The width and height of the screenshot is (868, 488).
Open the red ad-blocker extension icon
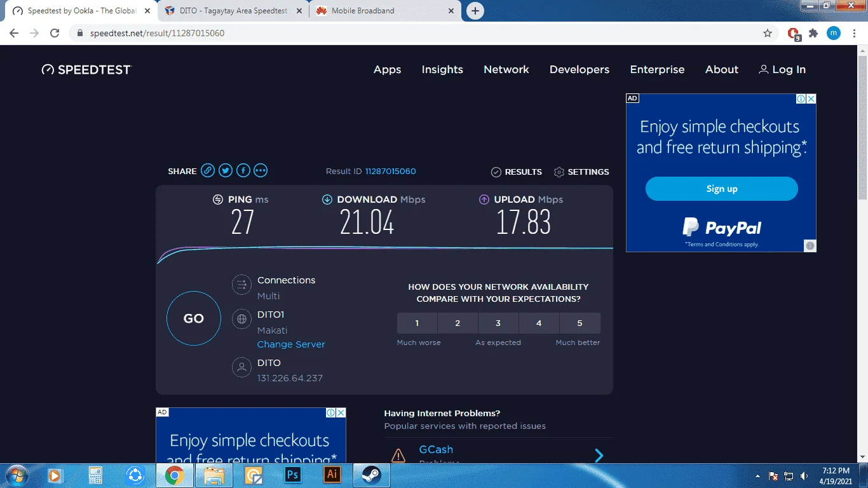coord(793,34)
